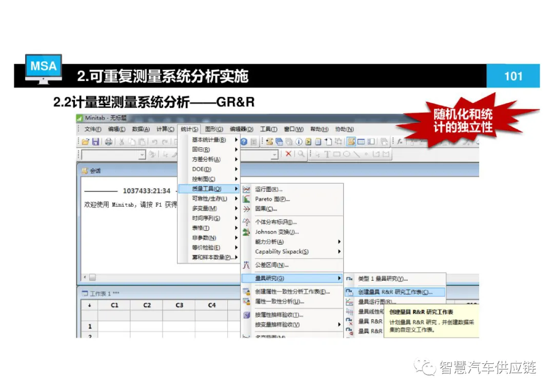Screen dimensions: 554x392
Task: Expand the 可靠性/生存(L) submenu
Action: pyautogui.click(x=209, y=199)
